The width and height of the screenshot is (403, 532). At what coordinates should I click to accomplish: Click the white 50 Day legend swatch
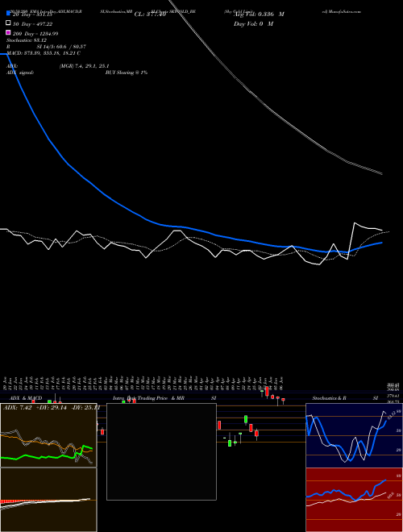click(x=9, y=23)
